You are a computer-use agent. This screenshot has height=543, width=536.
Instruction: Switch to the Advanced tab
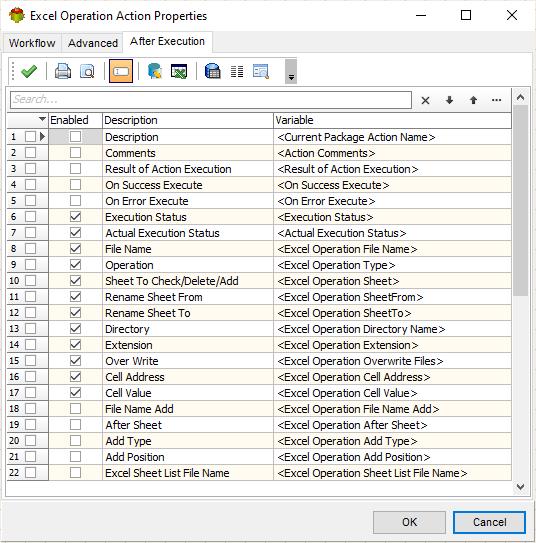[93, 43]
